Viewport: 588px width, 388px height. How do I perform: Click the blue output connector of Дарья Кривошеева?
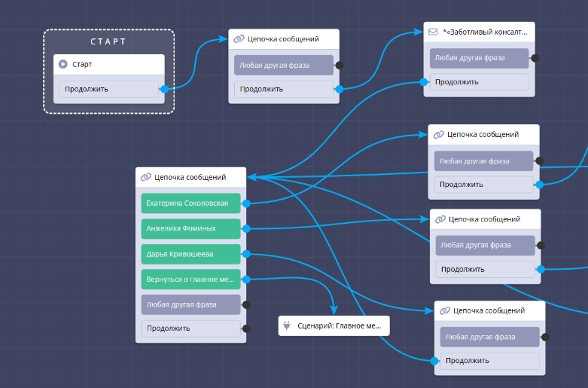245,254
